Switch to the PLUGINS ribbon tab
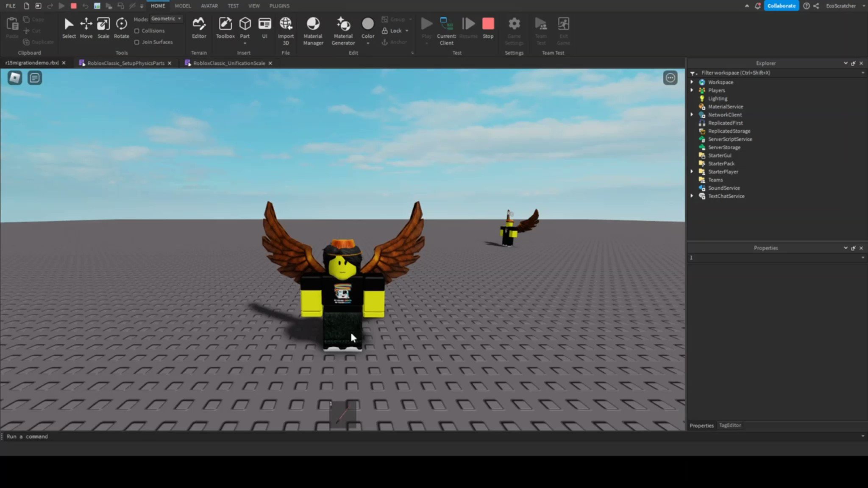The width and height of the screenshot is (868, 488). (x=279, y=6)
